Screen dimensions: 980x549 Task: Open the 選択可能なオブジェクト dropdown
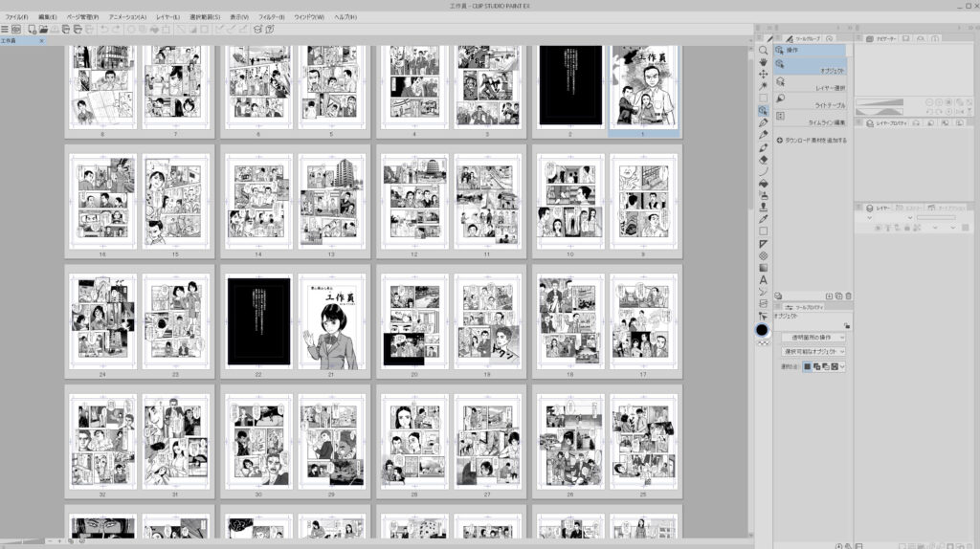point(814,352)
